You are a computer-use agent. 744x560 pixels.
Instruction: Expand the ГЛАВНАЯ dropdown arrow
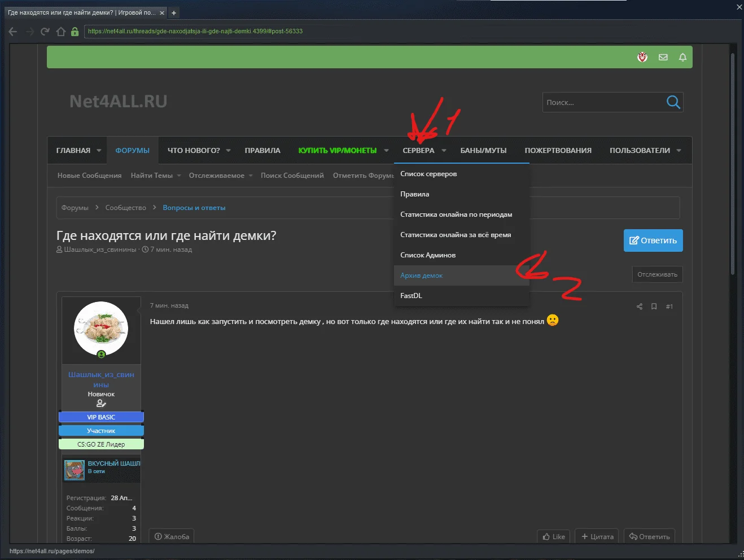point(99,151)
